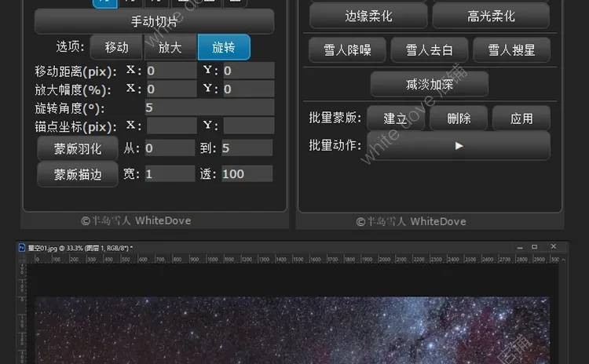Click the Photoshop document icon in title bar
589x364 pixels.
tap(22, 248)
